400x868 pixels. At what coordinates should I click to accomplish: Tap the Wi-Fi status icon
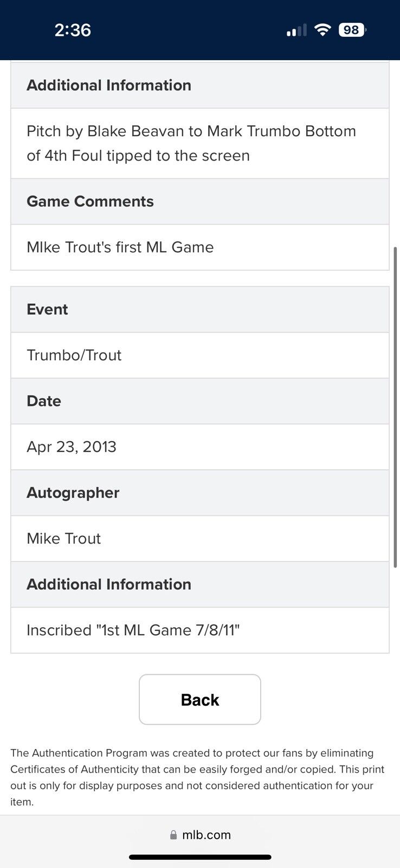tap(322, 30)
